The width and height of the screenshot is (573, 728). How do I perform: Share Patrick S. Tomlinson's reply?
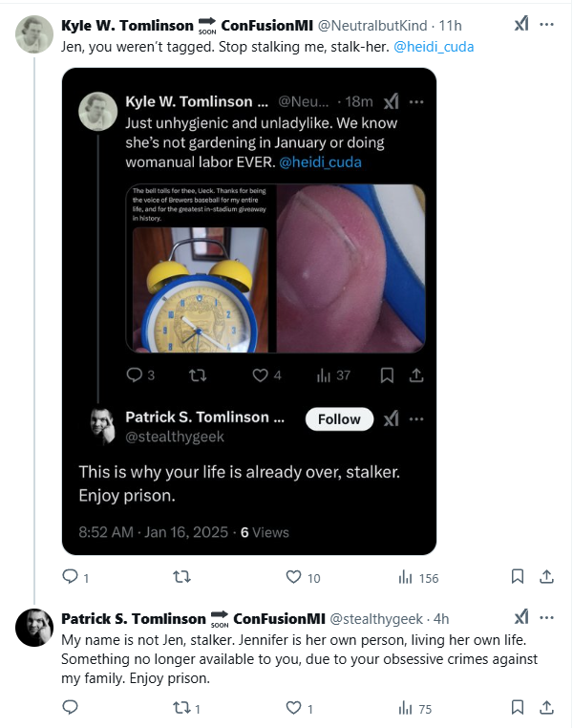(x=547, y=708)
